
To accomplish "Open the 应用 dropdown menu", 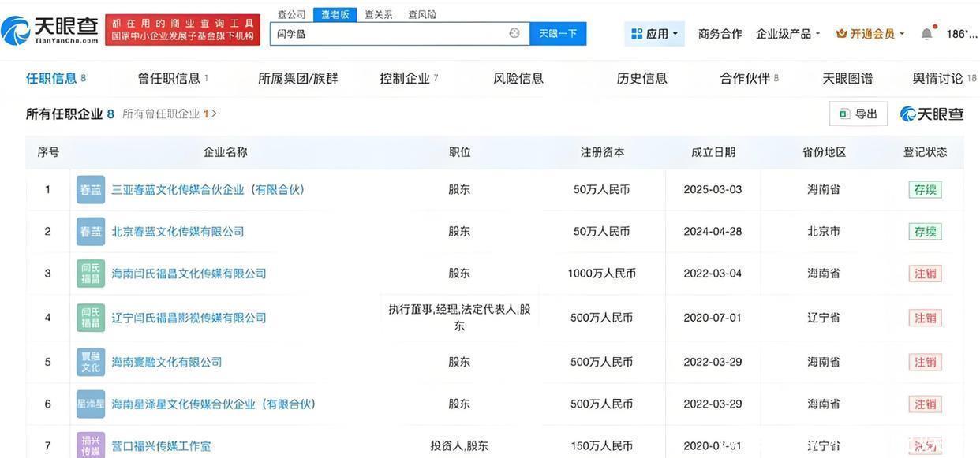I will click(655, 34).
